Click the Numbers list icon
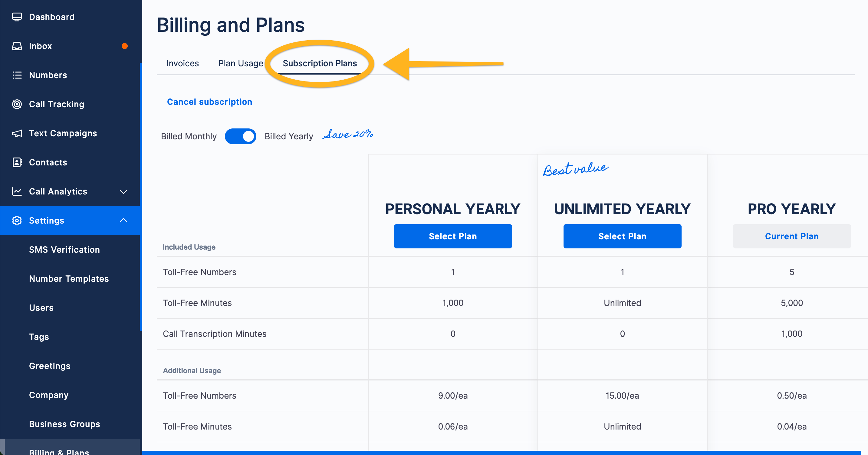Image resolution: width=868 pixels, height=455 pixels. pyautogui.click(x=17, y=75)
